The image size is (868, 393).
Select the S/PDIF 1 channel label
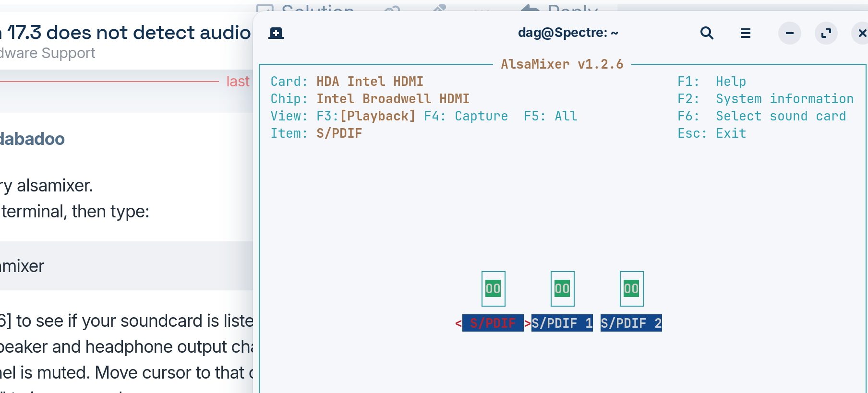pyautogui.click(x=562, y=323)
